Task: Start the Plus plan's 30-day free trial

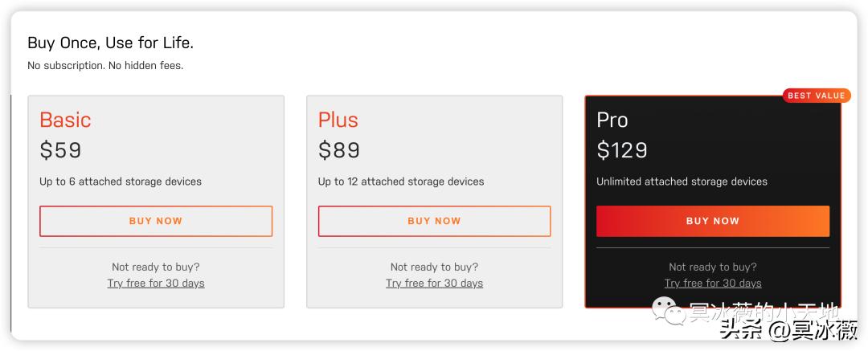Action: pyautogui.click(x=434, y=284)
